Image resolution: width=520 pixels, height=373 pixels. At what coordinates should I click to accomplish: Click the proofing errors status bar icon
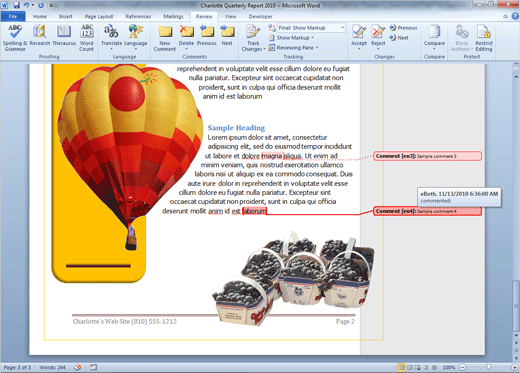[x=78, y=367]
